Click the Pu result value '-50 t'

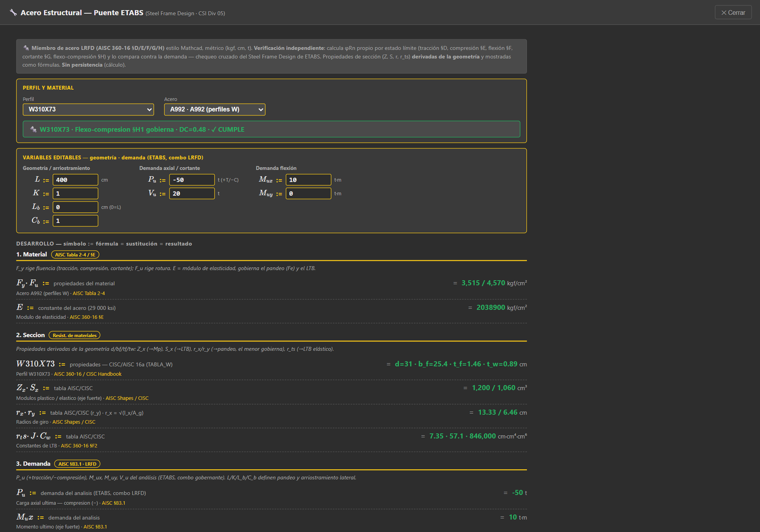click(x=519, y=493)
